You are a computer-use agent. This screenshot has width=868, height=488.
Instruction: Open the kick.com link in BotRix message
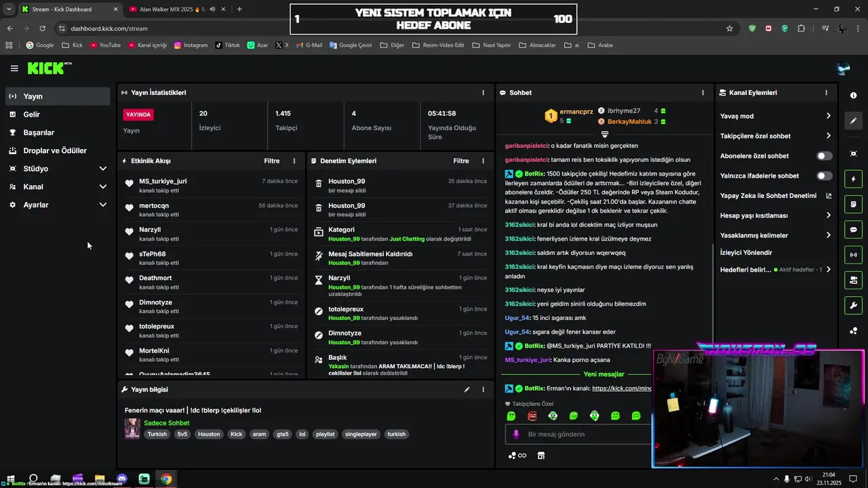(622, 388)
